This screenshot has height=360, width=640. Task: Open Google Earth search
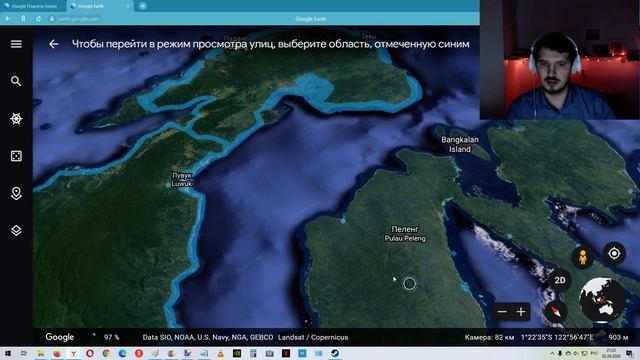pos(16,81)
